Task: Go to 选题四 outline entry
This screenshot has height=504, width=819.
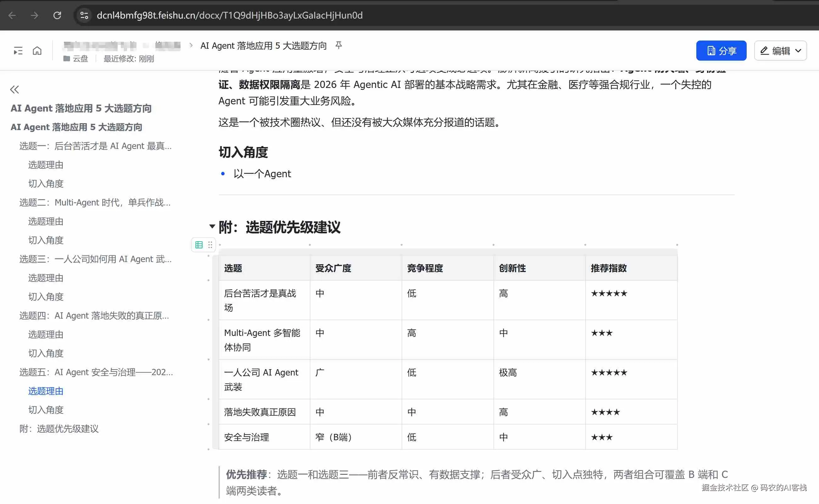Action: coord(94,316)
